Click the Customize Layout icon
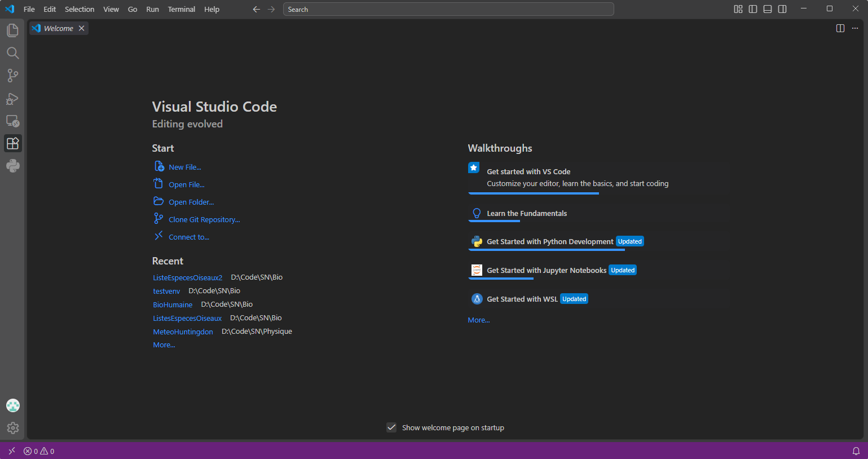This screenshot has width=868, height=459. point(738,9)
